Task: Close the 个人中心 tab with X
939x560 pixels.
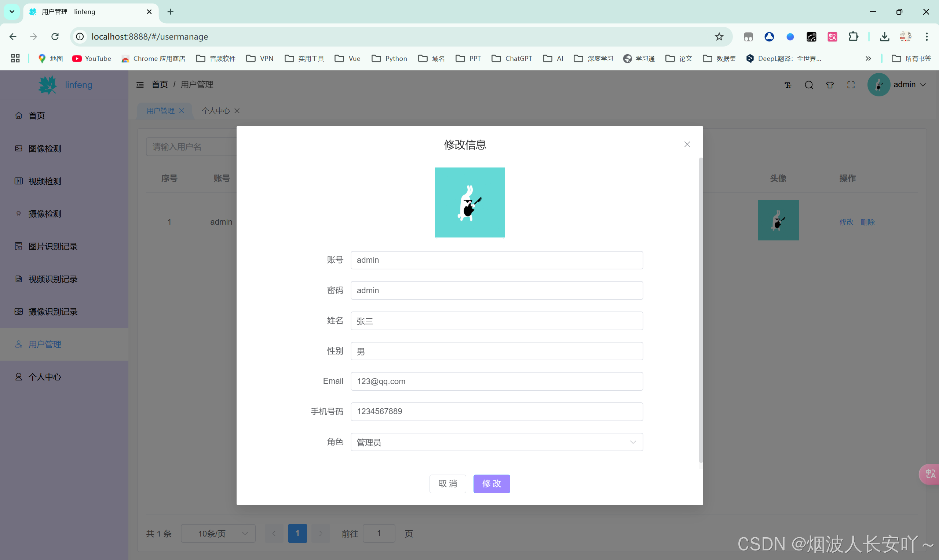Action: 237,111
